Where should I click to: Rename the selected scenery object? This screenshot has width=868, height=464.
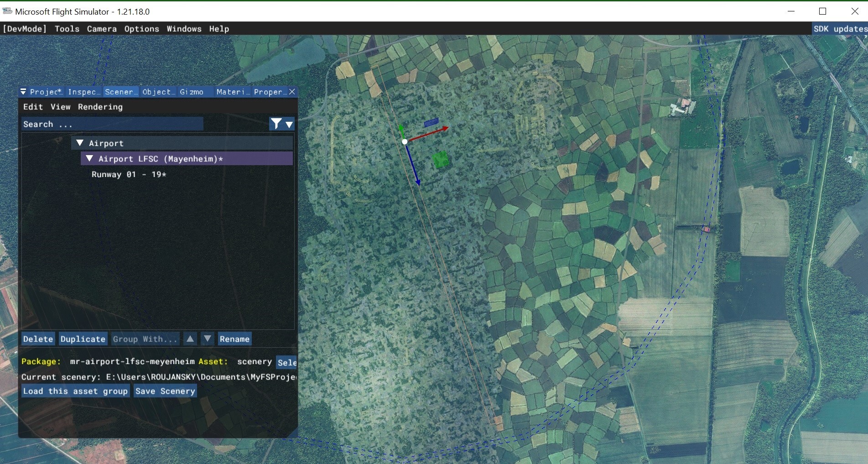point(234,339)
